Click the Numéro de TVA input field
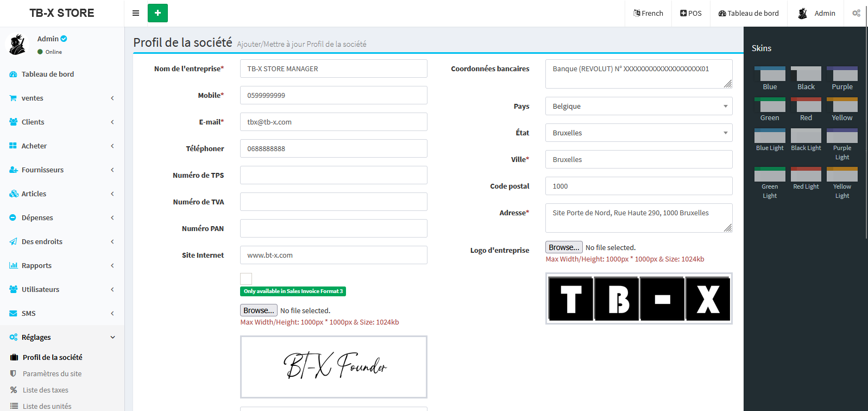 [334, 202]
